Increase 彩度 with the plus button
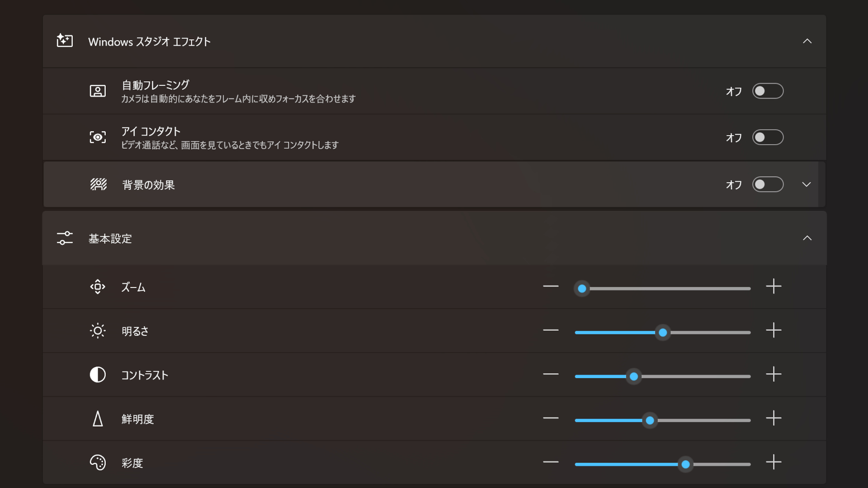The width and height of the screenshot is (868, 488). [x=774, y=462]
